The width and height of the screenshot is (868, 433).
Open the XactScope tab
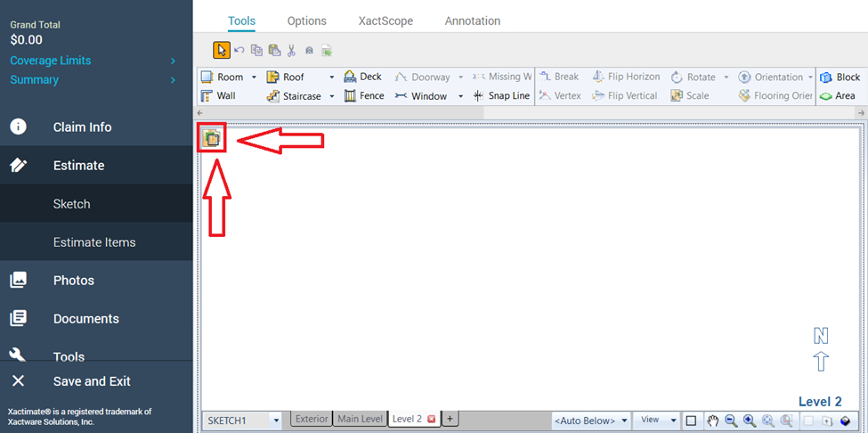pyautogui.click(x=385, y=21)
